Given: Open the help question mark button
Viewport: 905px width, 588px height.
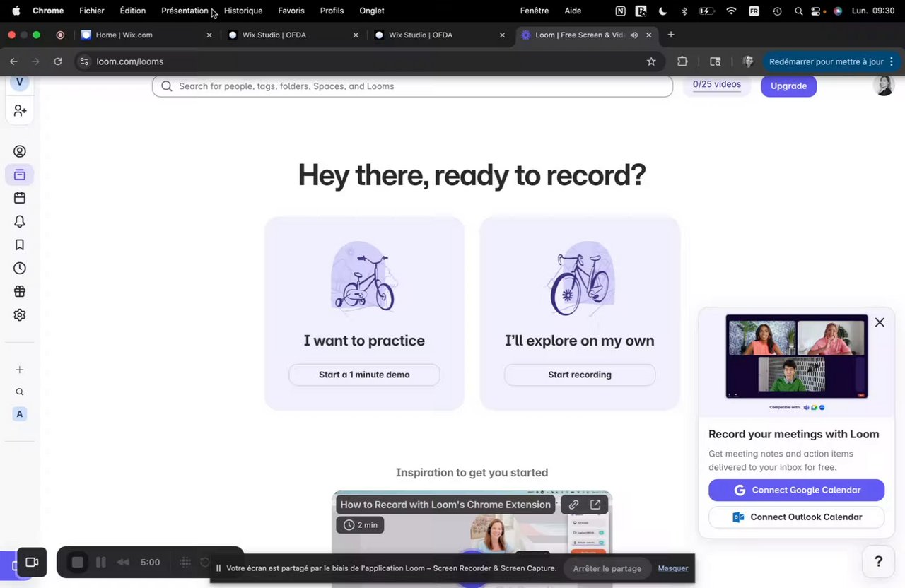Looking at the screenshot, I should (878, 562).
